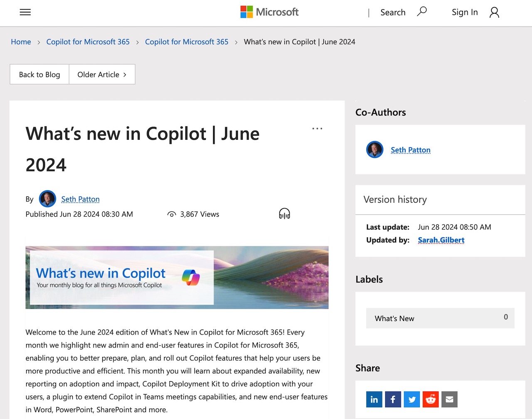Click the Sign In user icon
Image resolution: width=532 pixels, height=419 pixels.
coord(494,12)
